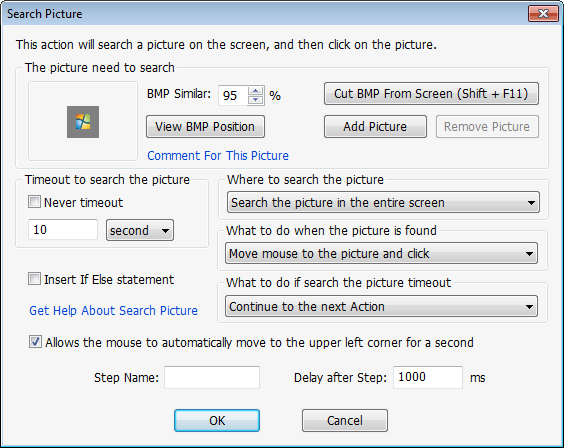Image resolution: width=564 pixels, height=448 pixels.
Task: Confirm the dialog with OK
Action: pyautogui.click(x=217, y=420)
